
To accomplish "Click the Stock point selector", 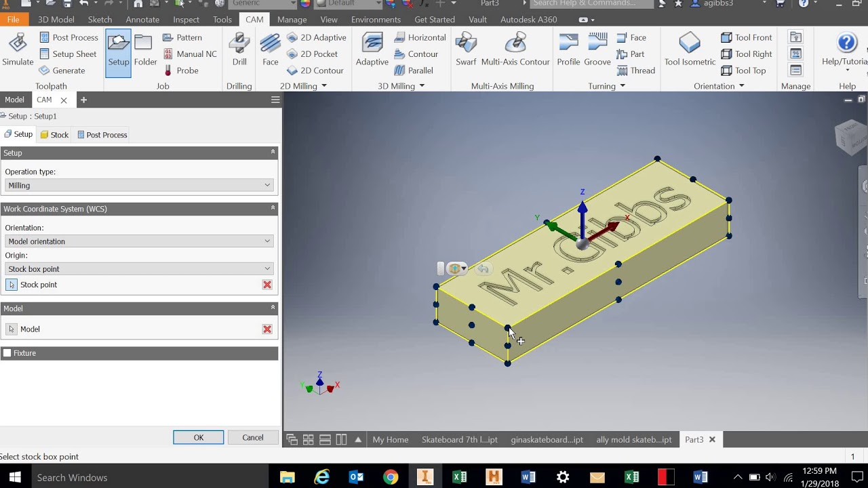I will pos(12,285).
